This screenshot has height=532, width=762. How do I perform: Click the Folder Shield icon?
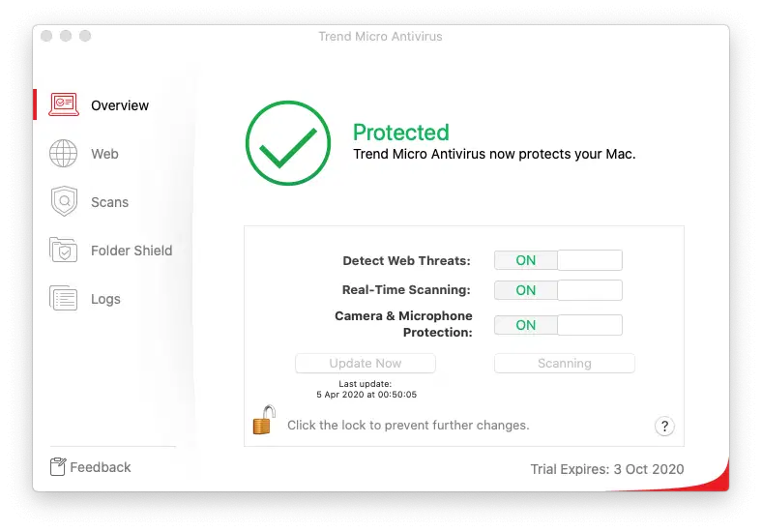(64, 250)
